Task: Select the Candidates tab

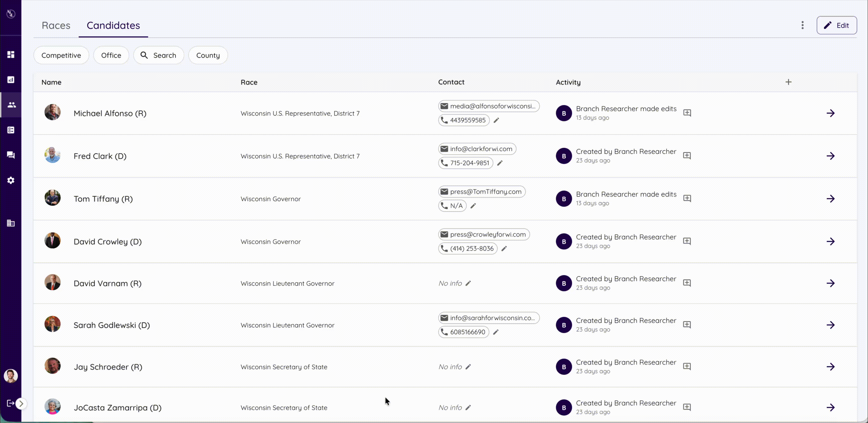Action: (x=113, y=25)
